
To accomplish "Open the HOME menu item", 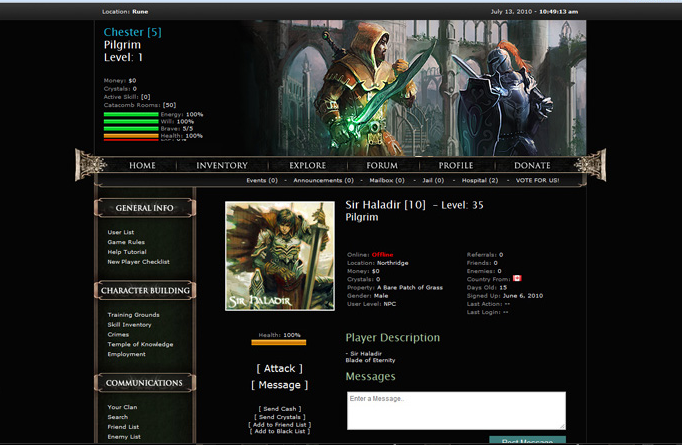I will (x=142, y=166).
